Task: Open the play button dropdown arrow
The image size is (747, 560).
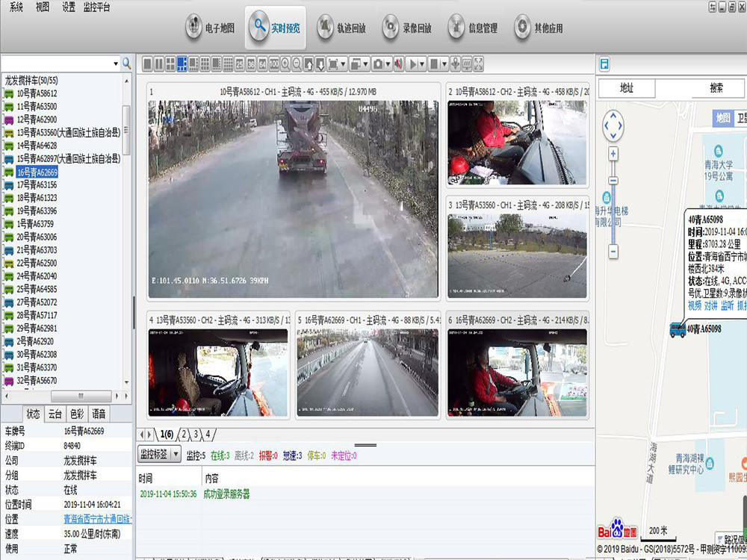Action: (421, 65)
